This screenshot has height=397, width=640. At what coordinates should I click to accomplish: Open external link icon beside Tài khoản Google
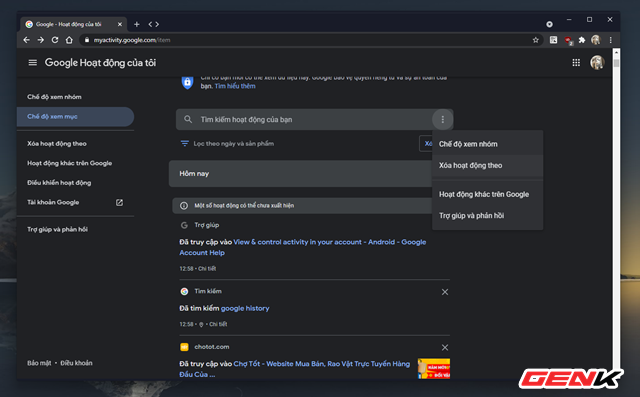click(119, 202)
